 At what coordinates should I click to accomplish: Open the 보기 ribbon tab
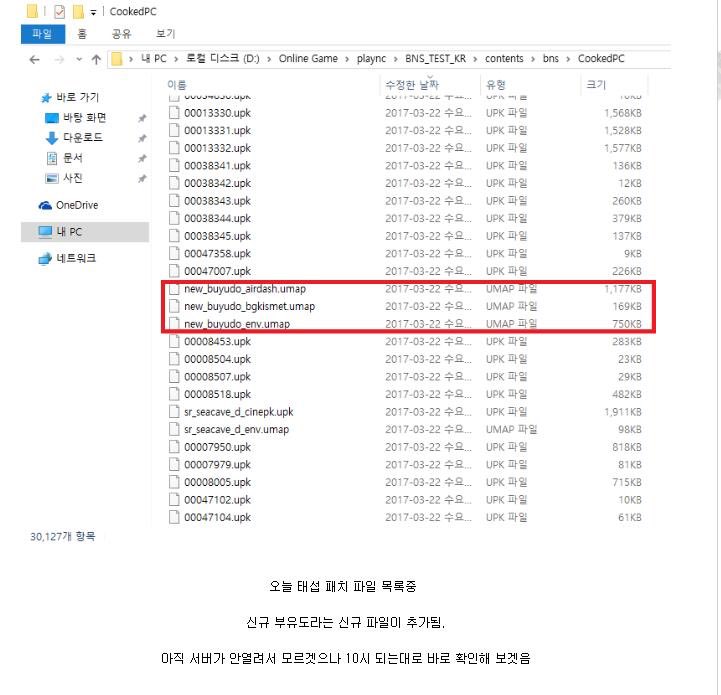click(166, 34)
